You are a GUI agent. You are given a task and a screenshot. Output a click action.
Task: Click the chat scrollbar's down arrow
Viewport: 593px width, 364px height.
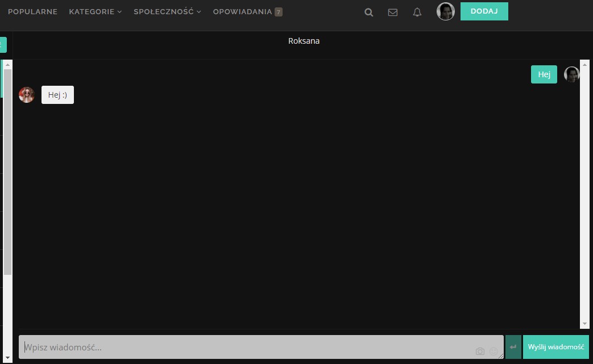[584, 324]
